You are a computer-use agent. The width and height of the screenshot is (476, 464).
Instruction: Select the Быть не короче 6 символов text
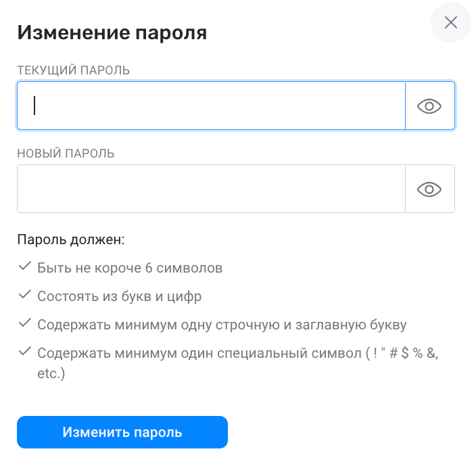pyautogui.click(x=130, y=268)
